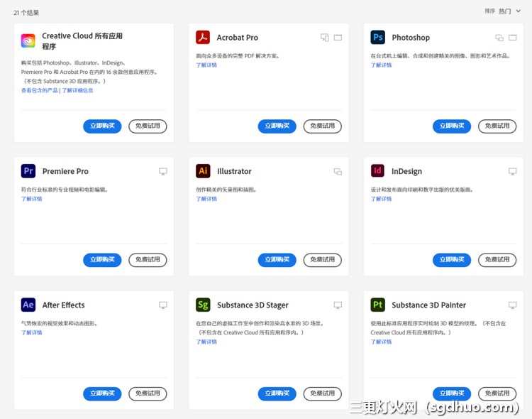Click Acrobat Pro desktop and mobile device icon
532x419 pixels.
(325, 38)
